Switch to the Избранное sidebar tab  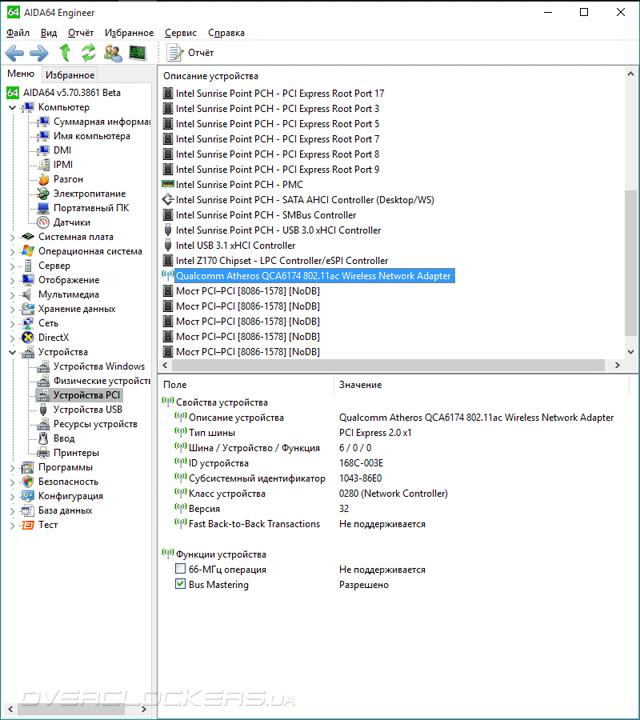click(70, 75)
